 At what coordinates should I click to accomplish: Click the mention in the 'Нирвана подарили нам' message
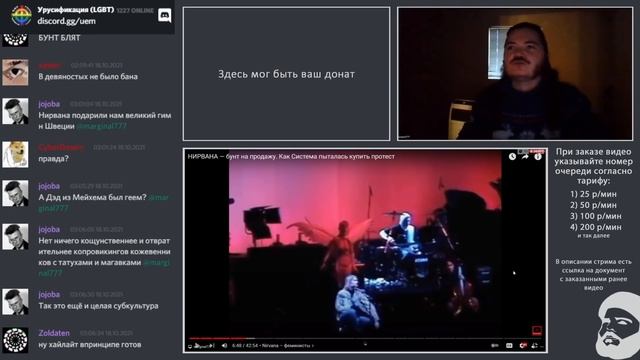102,127
